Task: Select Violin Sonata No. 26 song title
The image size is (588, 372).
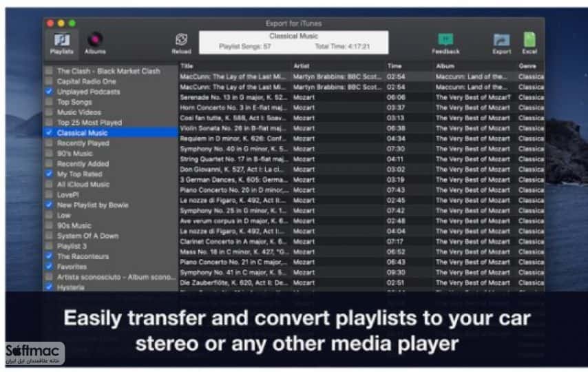Action: (x=233, y=128)
